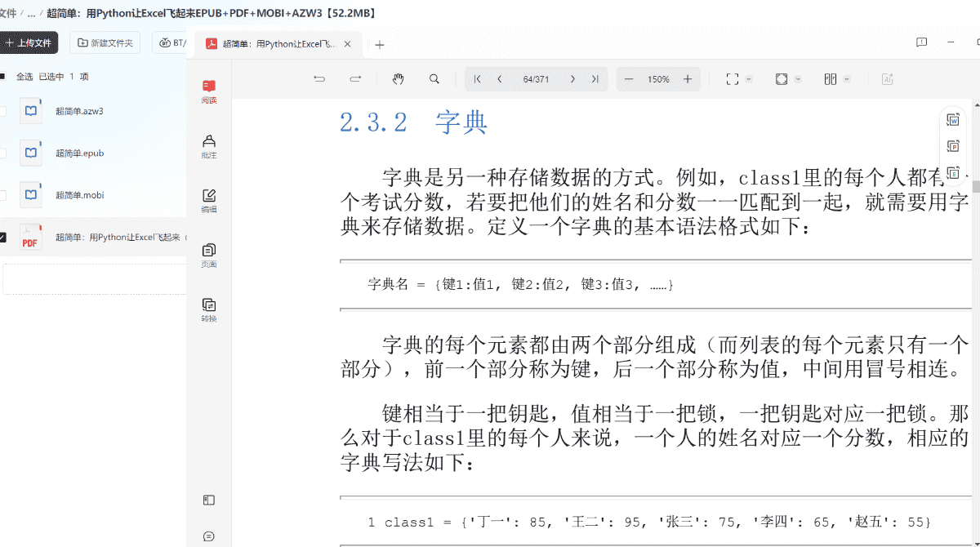The image size is (980, 547).
Task: Click the page number field 64/371
Action: [536, 79]
